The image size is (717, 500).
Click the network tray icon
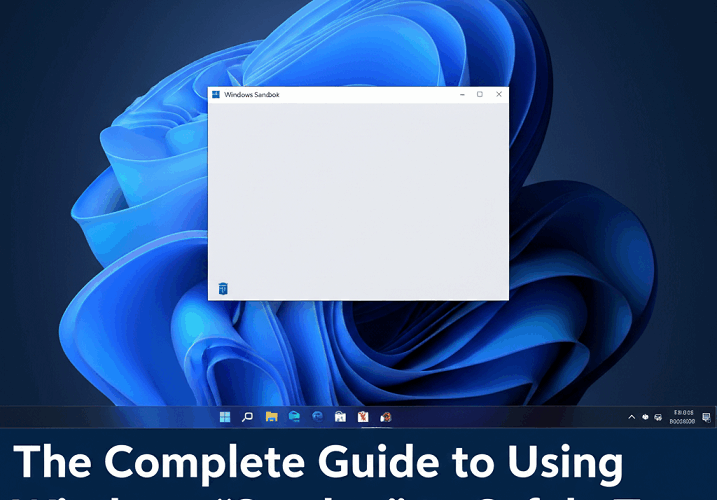pos(658,417)
